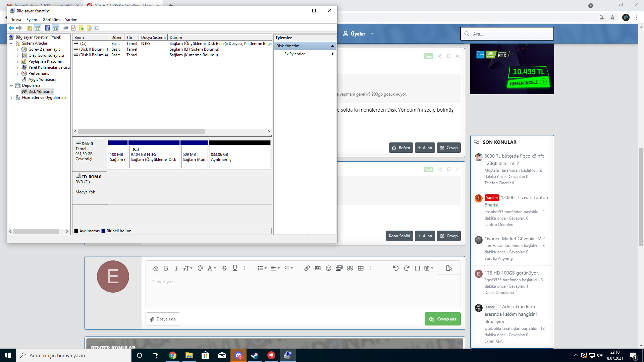Click the black Ayrılmamış legend swatch
Screen dimensions: 644x362
76,231
